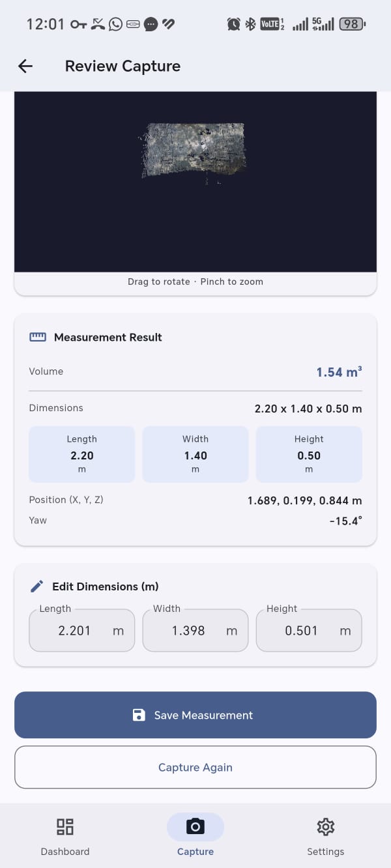Edit the Length input field 2.201
This screenshot has height=868, width=391.
tap(82, 630)
